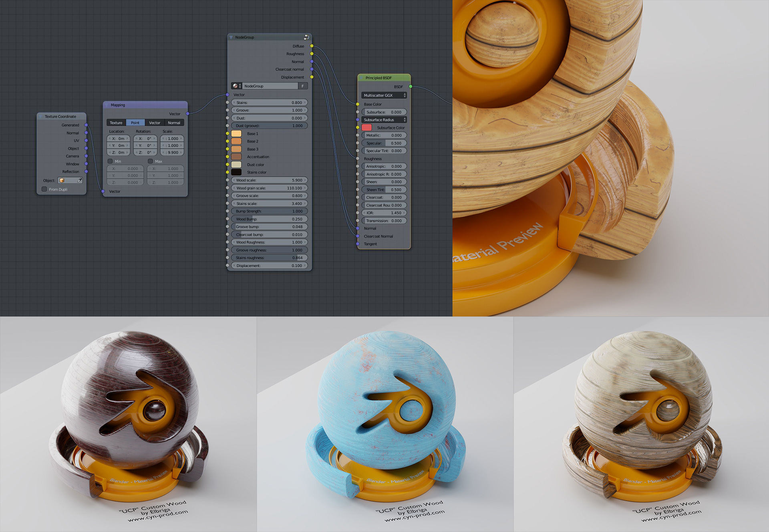
Task: Click the Stains color swatch
Action: click(x=236, y=172)
